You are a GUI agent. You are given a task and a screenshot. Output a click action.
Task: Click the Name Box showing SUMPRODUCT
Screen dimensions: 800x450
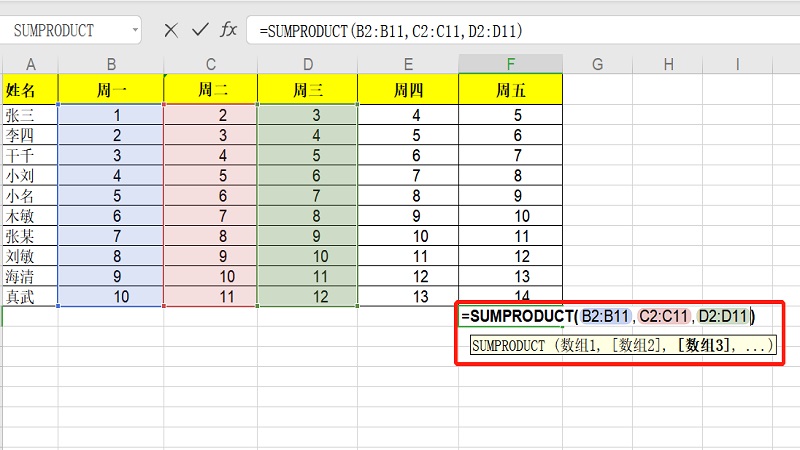click(60, 30)
